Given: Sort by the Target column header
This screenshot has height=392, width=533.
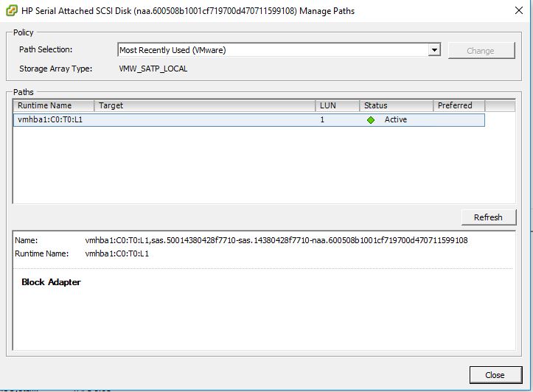Looking at the screenshot, I should click(x=205, y=105).
